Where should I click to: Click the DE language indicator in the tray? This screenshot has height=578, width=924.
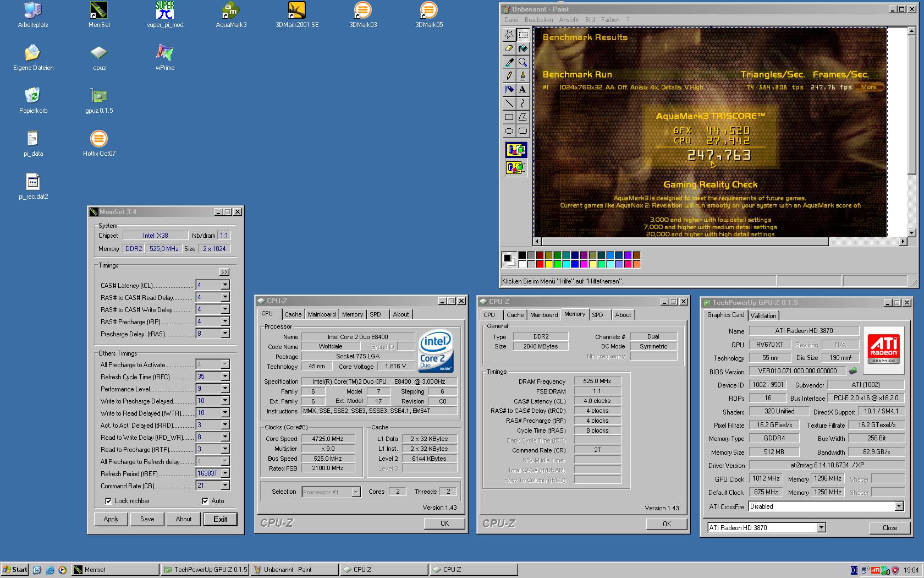[854, 570]
